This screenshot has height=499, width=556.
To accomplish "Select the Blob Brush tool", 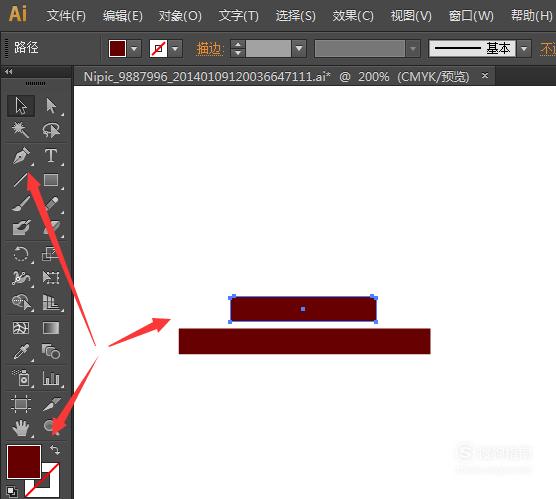I will click(21, 228).
